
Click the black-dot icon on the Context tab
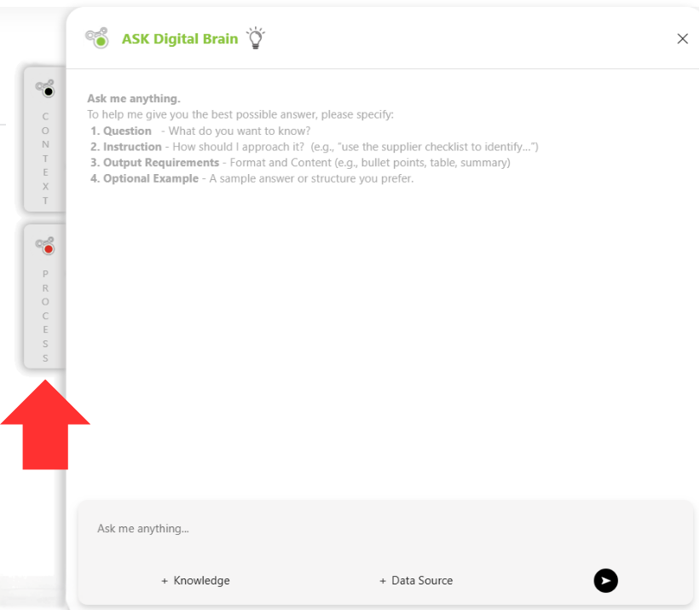tap(45, 88)
